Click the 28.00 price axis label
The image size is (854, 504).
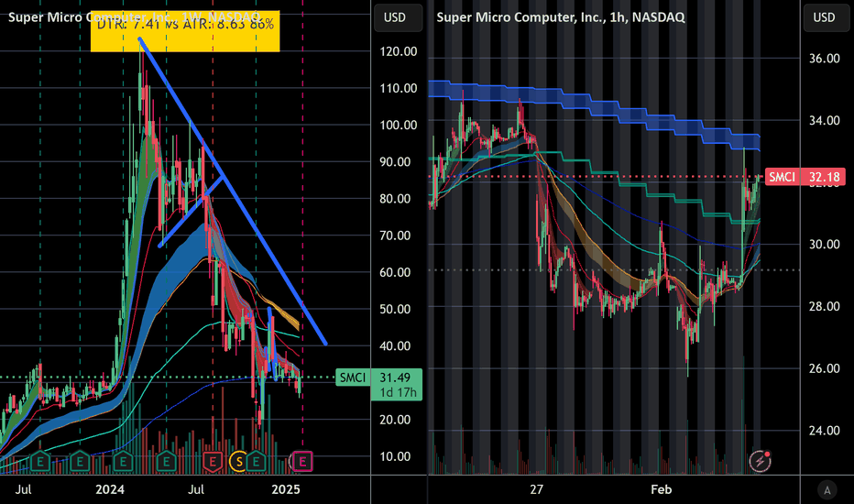[x=824, y=306]
